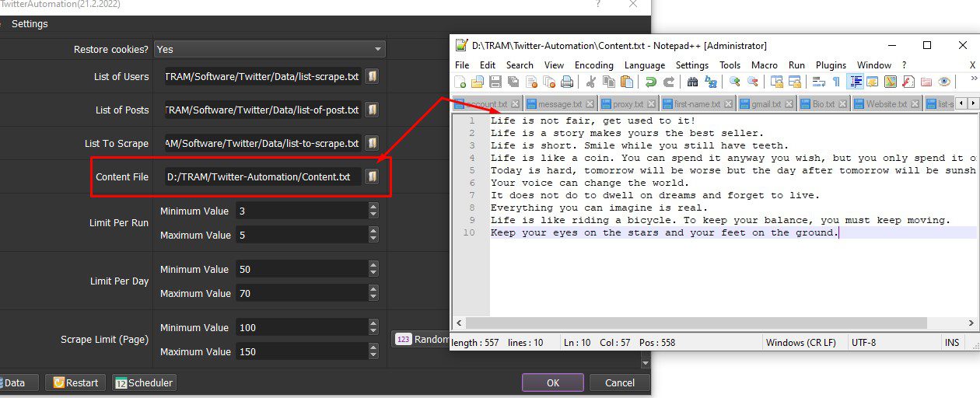The width and height of the screenshot is (980, 398).
Task: Toggle Word wrap icon in toolbar
Action: click(818, 82)
